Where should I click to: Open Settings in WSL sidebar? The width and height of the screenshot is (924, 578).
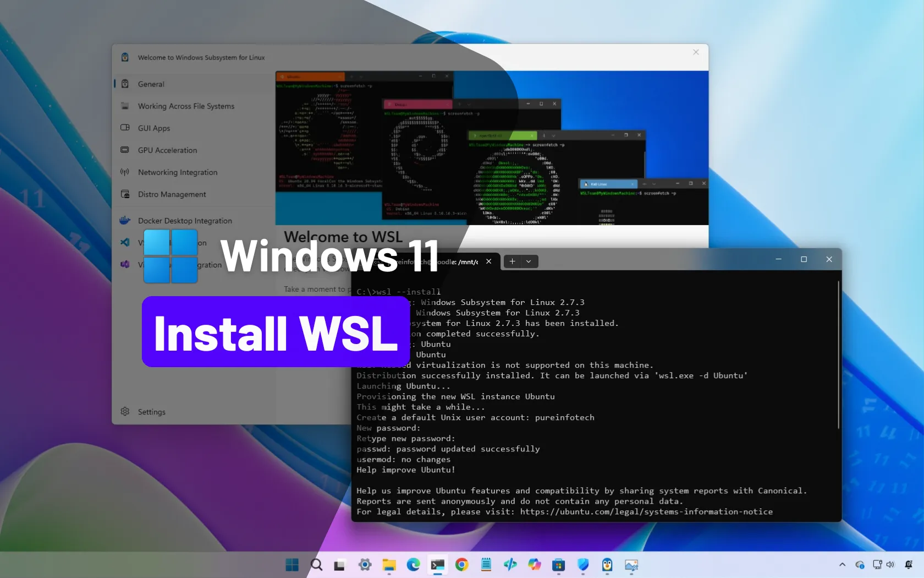pyautogui.click(x=194, y=412)
